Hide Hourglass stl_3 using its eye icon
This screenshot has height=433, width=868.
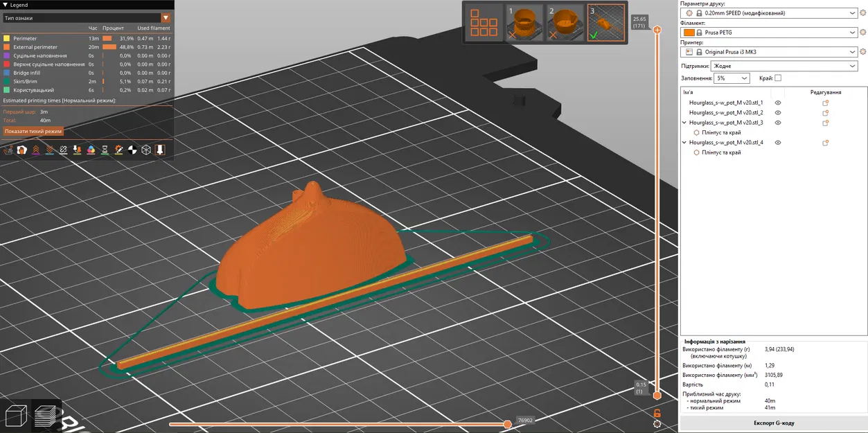778,123
